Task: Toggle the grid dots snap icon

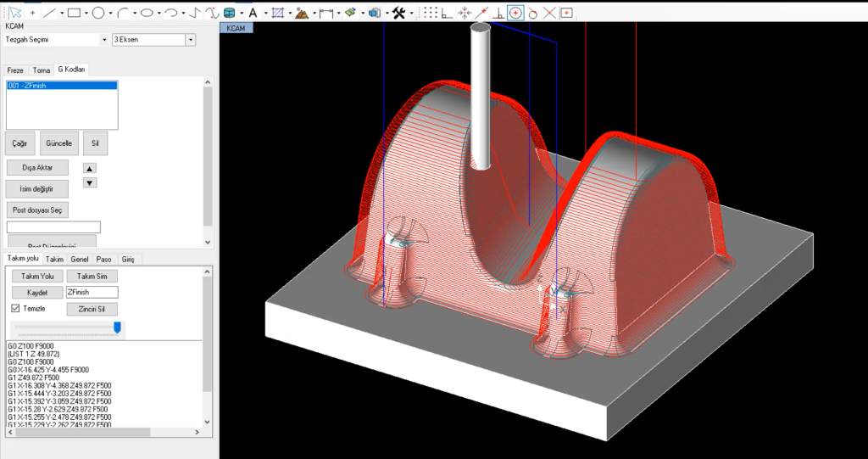Action: tap(431, 12)
